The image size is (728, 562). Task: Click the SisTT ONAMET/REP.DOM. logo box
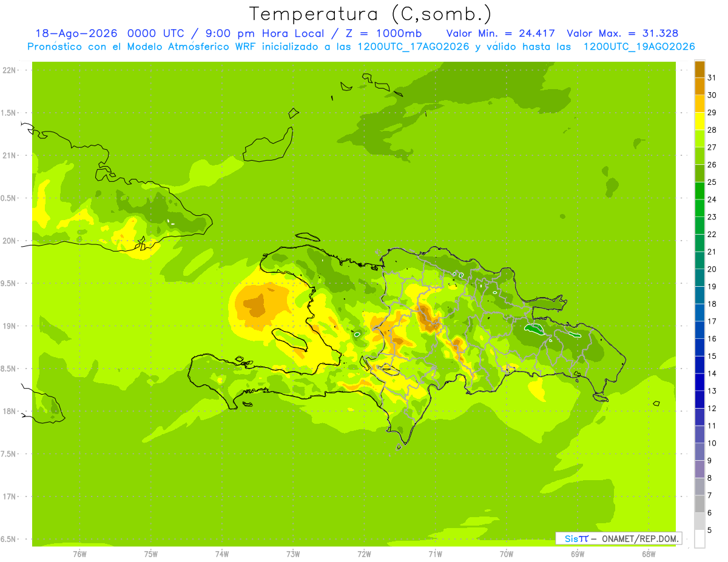618,538
